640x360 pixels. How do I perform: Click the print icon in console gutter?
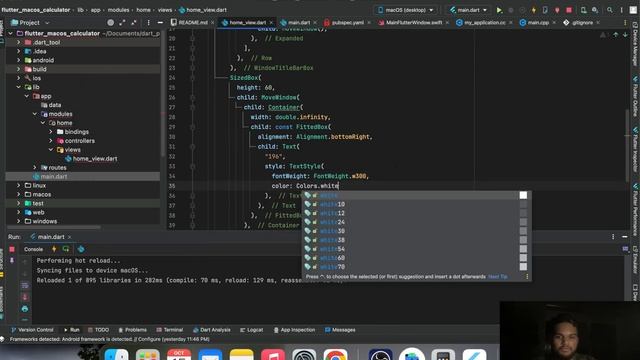[25, 309]
